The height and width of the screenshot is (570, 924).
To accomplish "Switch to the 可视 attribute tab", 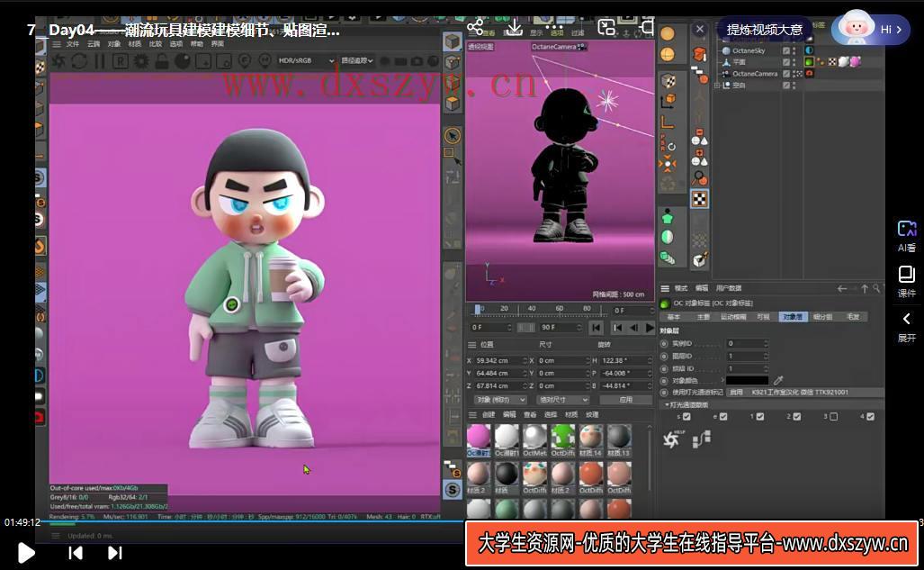I will coord(763,317).
